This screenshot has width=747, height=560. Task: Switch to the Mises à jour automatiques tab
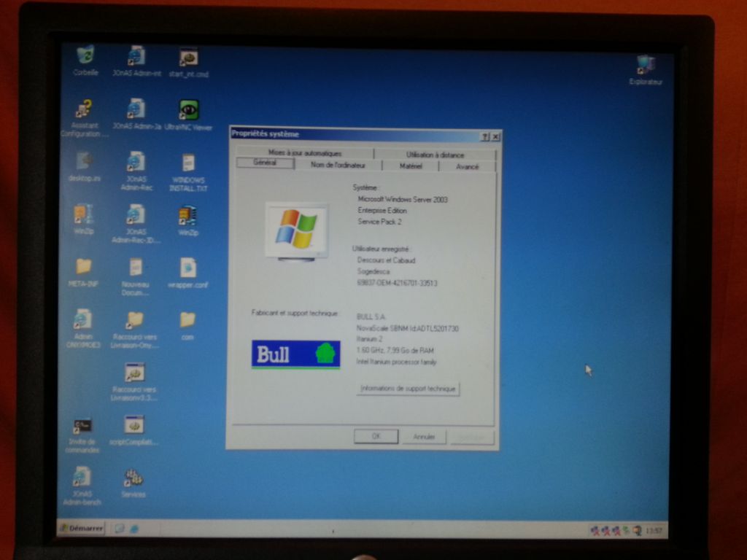click(305, 153)
